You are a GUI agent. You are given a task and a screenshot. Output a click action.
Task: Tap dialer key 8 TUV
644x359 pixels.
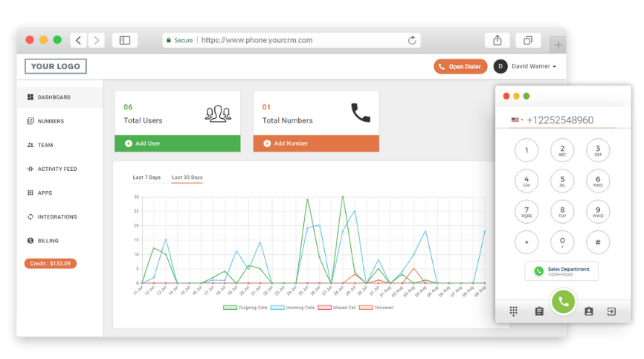click(562, 212)
